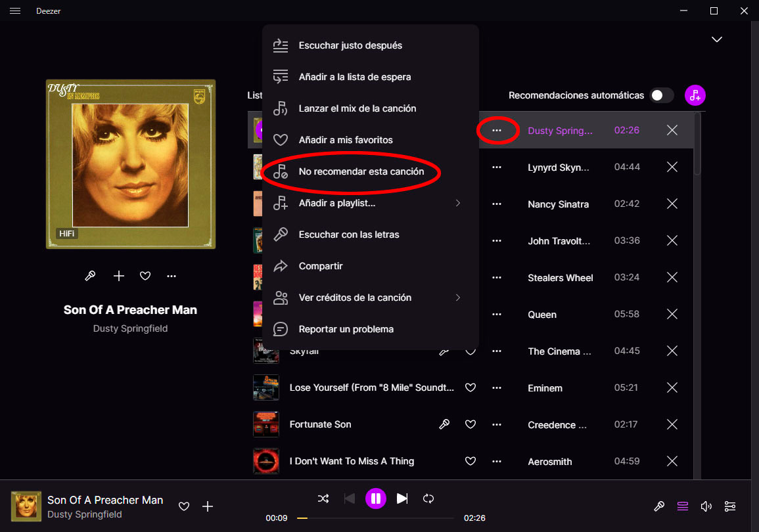Screen dimensions: 759x532
Task: Open the Nancy Sinatra artist link
Action: [558, 204]
